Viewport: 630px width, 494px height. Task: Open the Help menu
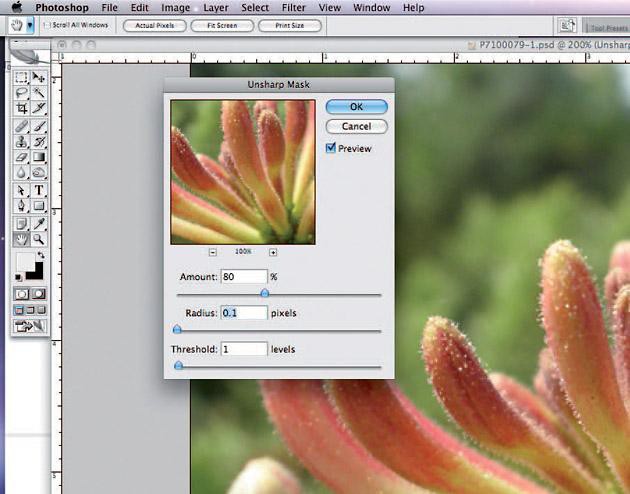point(413,8)
